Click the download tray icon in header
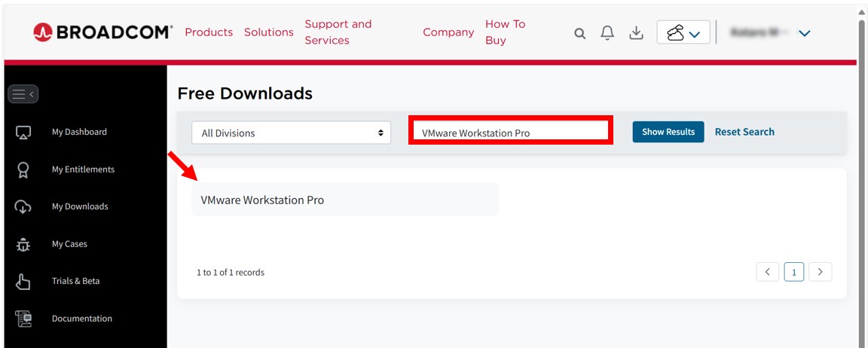The height and width of the screenshot is (348, 868). click(637, 33)
